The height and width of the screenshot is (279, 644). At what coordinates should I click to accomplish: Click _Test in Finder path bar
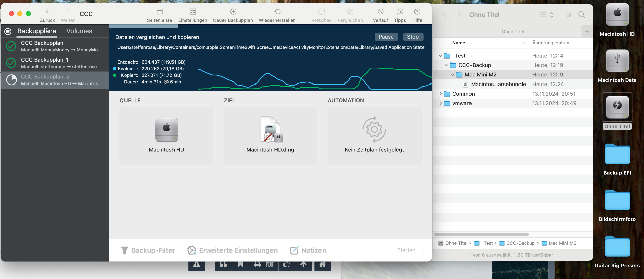tap(484, 243)
